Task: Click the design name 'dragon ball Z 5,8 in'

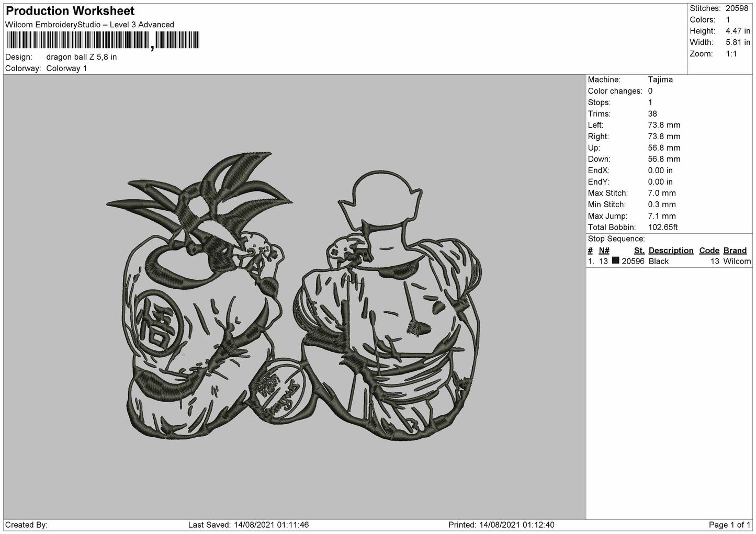Action: pos(82,57)
